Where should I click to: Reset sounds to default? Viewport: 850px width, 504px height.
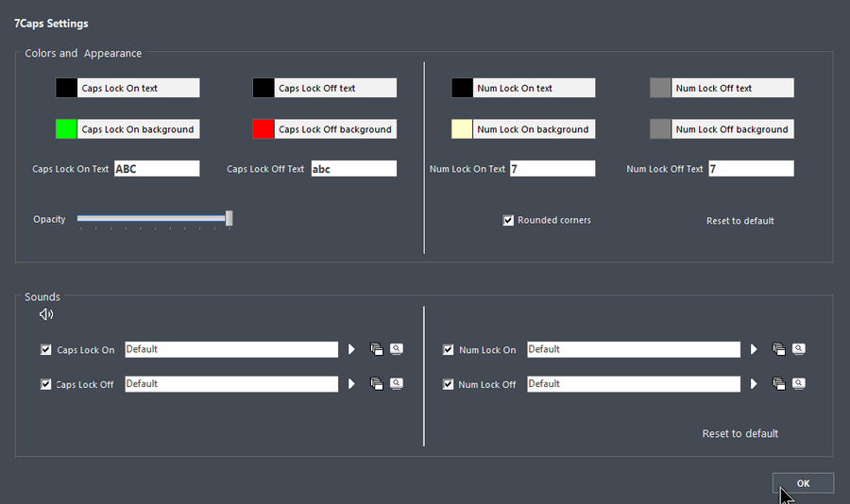[x=739, y=433]
